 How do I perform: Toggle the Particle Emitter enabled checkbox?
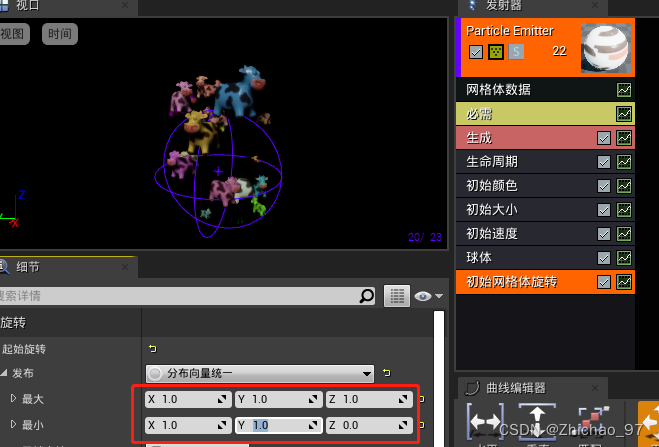point(476,52)
